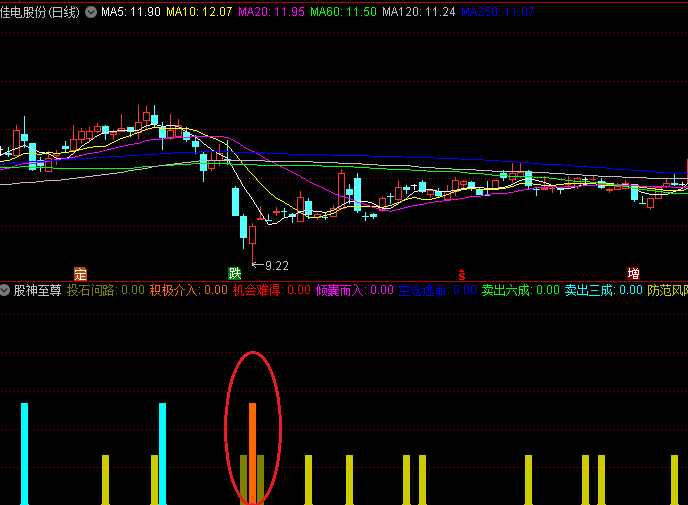The height and width of the screenshot is (505, 688).
Task: Select the 卖出六成: 0.00 indicator value
Action: pos(520,290)
